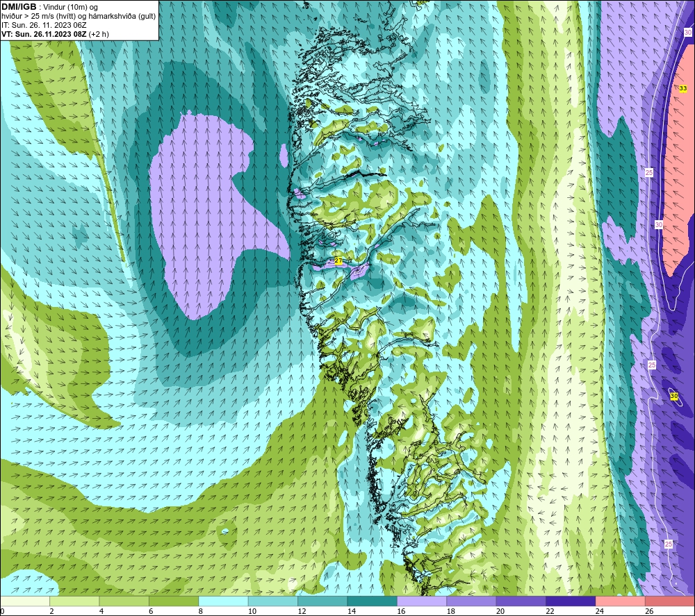Click the '20' legend scale number
The image size is (695, 616).
500,611
